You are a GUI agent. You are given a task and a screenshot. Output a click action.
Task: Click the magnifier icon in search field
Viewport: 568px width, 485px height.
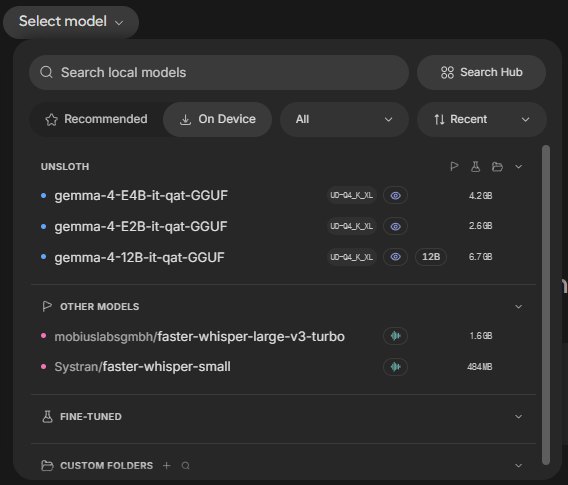click(46, 72)
